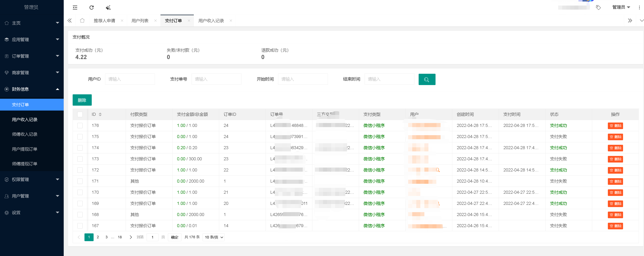The image size is (644, 256).
Task: Switch to the 用户列表 tab
Action: point(140,21)
